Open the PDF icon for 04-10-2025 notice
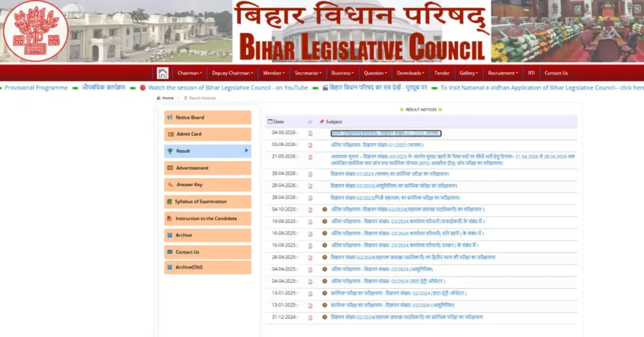Image resolution: width=644 pixels, height=337 pixels. tap(310, 210)
